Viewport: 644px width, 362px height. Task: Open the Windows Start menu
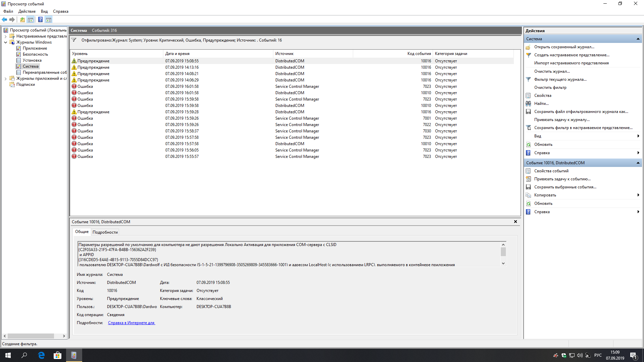8,355
